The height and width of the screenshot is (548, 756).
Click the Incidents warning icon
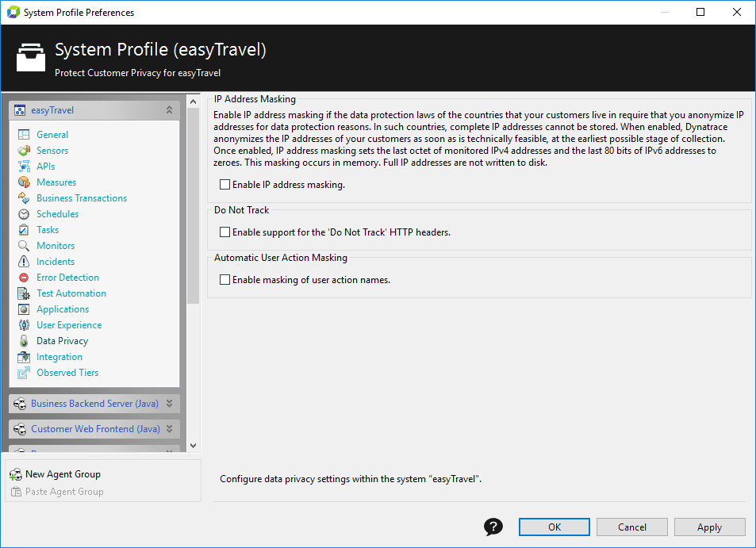coord(24,262)
